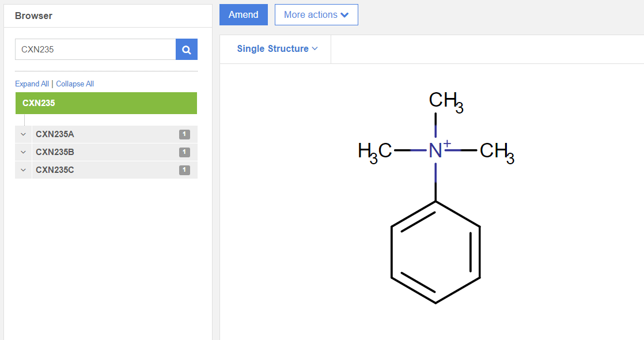Select the CXN235B tree item label
This screenshot has height=340, width=644.
point(55,152)
